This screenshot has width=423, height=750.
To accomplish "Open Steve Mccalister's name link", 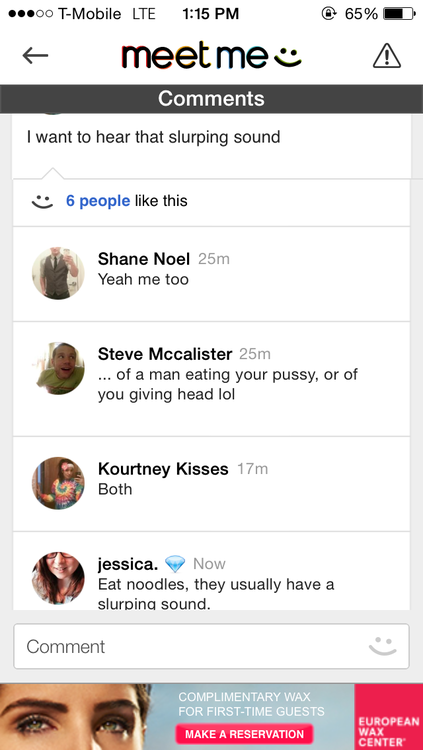I will tap(165, 354).
